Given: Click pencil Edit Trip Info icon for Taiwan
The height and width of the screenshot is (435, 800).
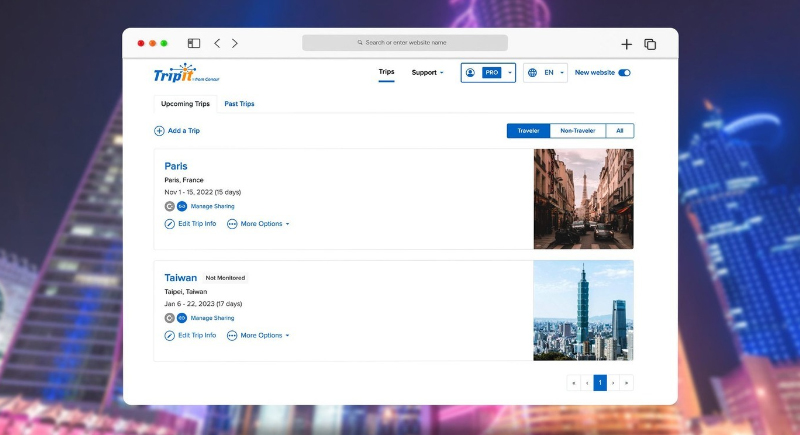Looking at the screenshot, I should pos(170,336).
